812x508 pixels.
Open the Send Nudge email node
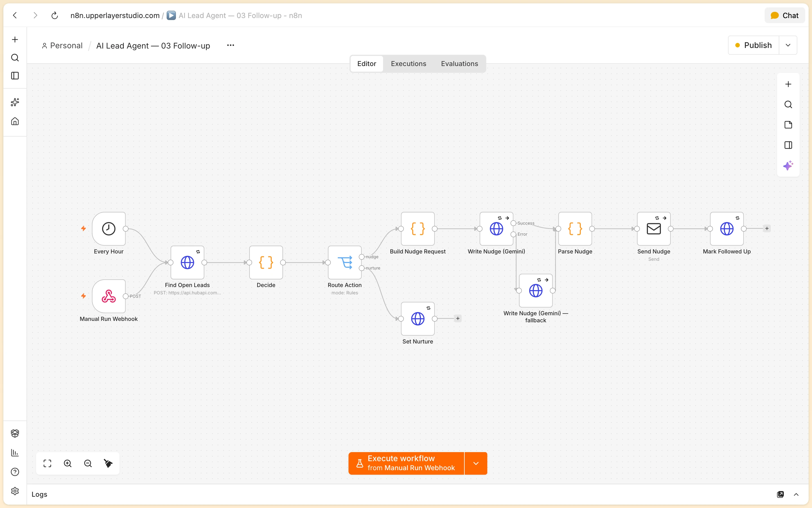tap(654, 229)
